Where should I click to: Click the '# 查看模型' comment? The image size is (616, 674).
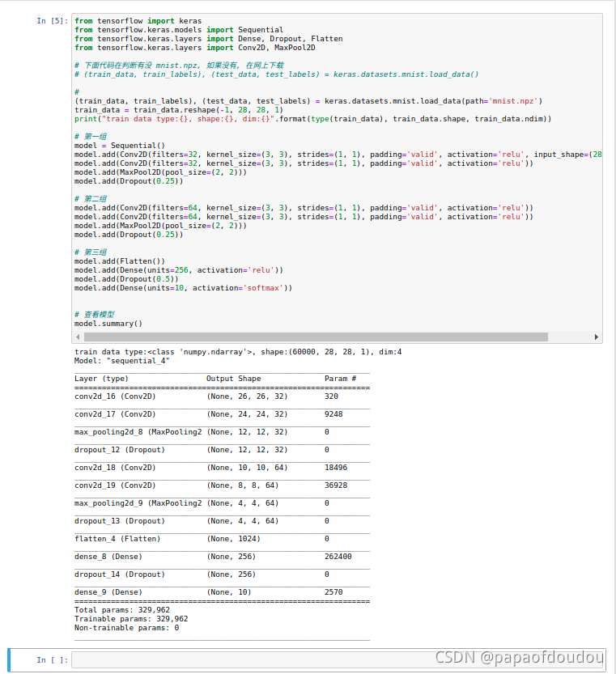(x=95, y=315)
